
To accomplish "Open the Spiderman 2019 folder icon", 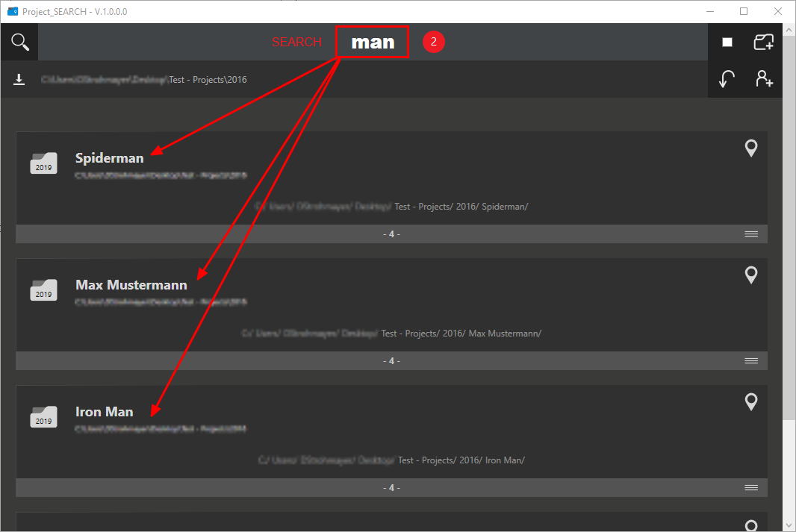I will (x=43, y=163).
